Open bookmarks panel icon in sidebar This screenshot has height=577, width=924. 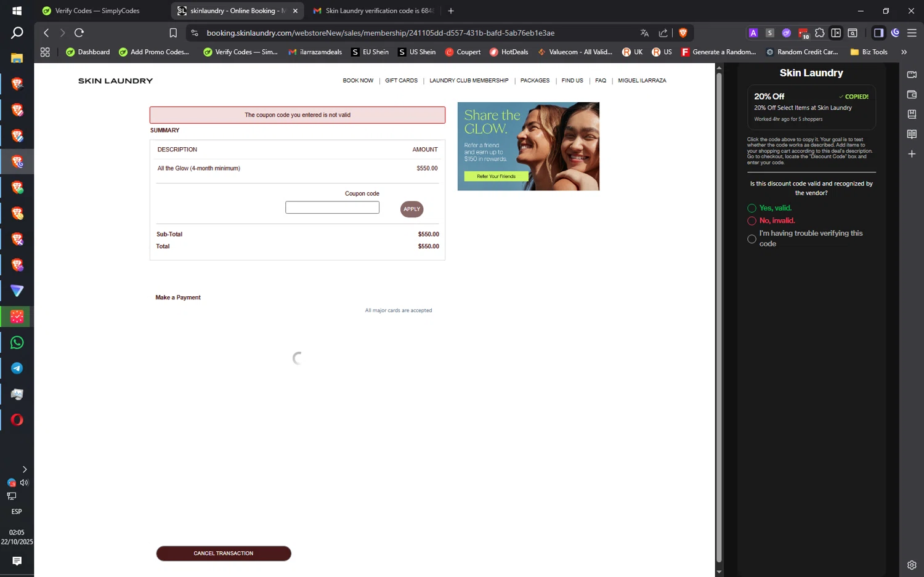point(912,114)
